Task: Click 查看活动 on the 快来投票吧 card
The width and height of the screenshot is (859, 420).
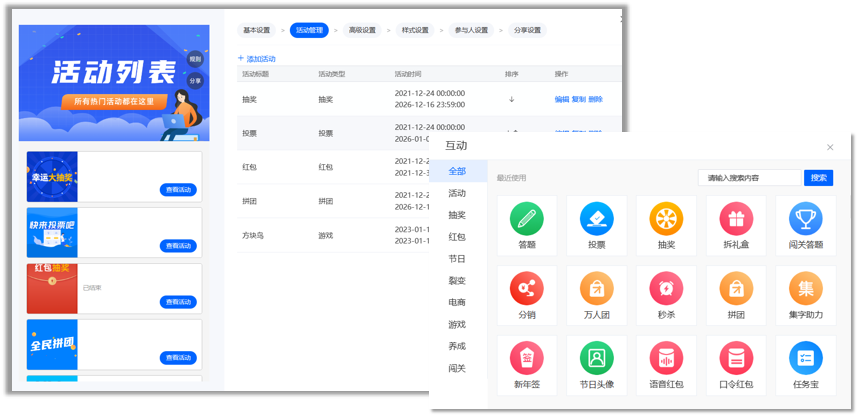Action: [178, 246]
